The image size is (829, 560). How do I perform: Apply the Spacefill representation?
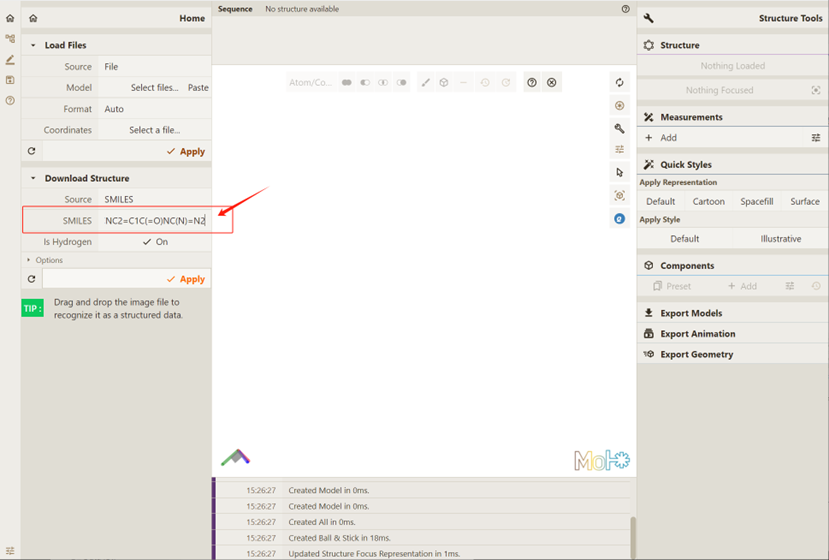click(x=756, y=201)
